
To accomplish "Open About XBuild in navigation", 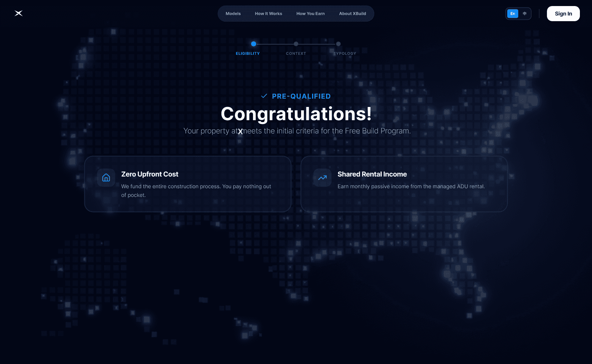I will tap(353, 14).
